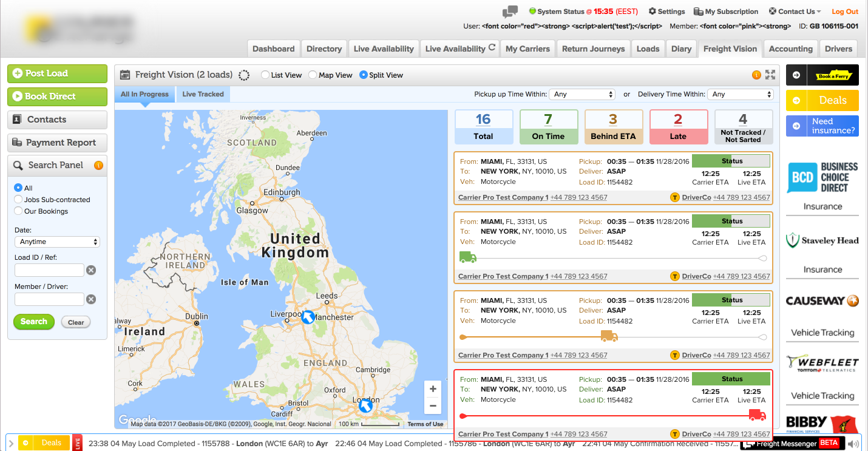Click DriverCo link in second load card
868x451 pixels.
pyautogui.click(x=696, y=276)
